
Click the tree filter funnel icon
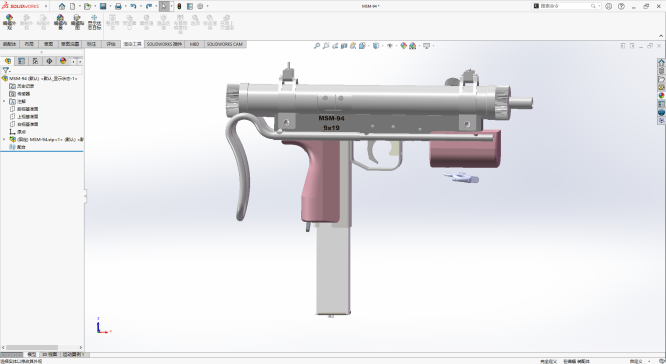[6, 71]
